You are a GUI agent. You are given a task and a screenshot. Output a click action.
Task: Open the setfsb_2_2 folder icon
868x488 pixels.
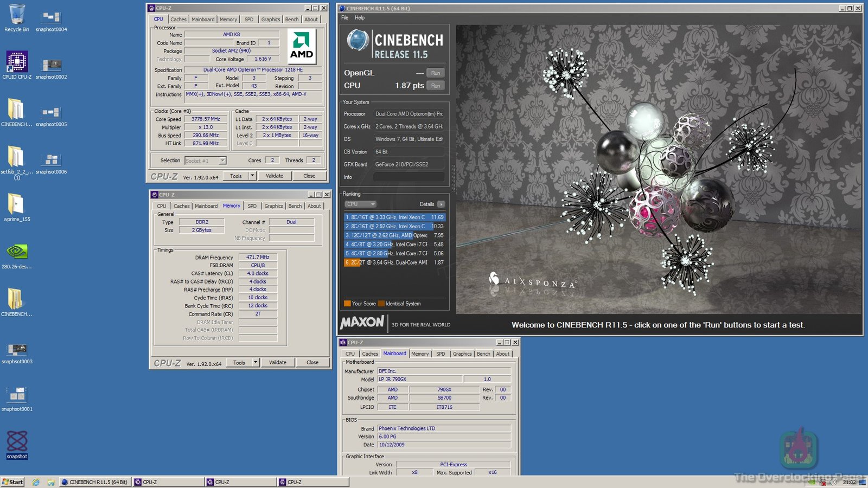(16, 157)
